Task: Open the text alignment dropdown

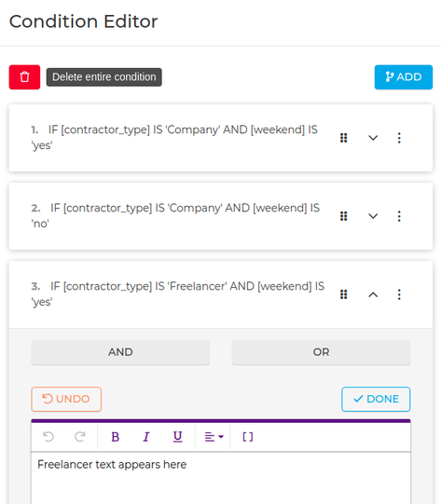Action: tap(214, 437)
